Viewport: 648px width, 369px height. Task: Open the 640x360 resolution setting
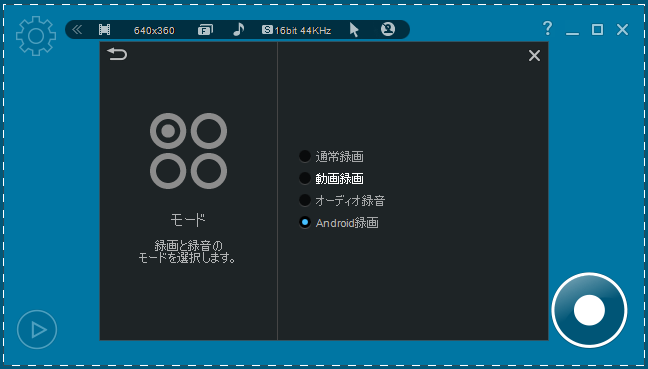[x=154, y=31]
